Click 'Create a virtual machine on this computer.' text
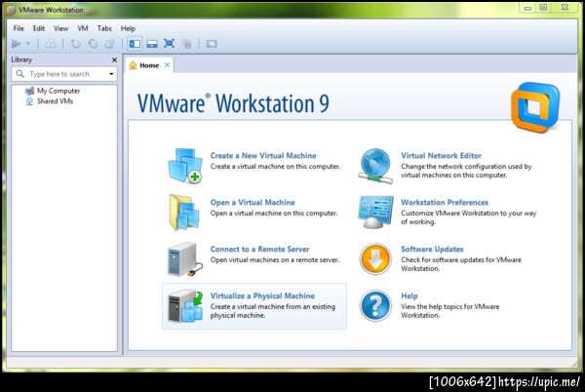This screenshot has width=585, height=392. [275, 167]
